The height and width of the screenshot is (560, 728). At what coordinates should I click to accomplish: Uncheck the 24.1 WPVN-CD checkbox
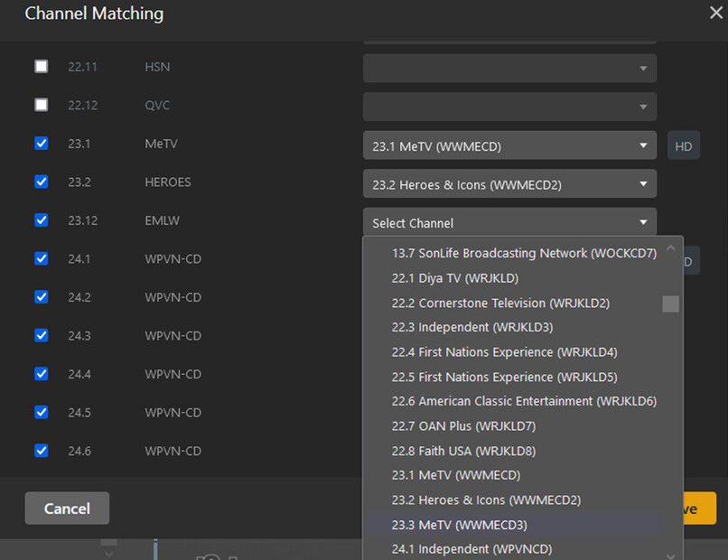[42, 258]
